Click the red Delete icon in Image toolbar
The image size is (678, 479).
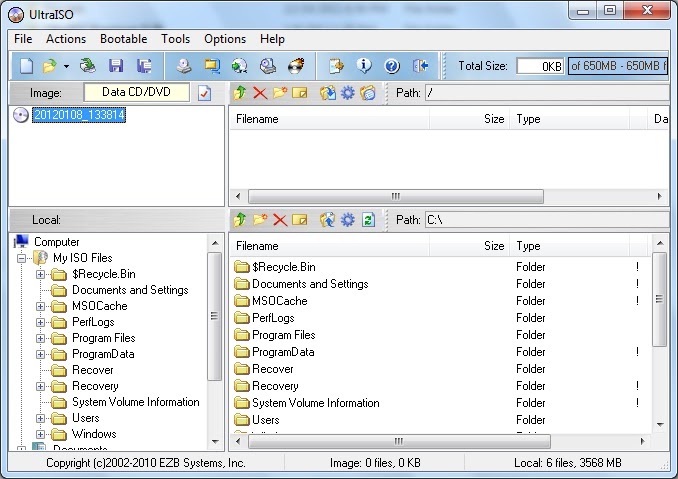click(x=260, y=93)
